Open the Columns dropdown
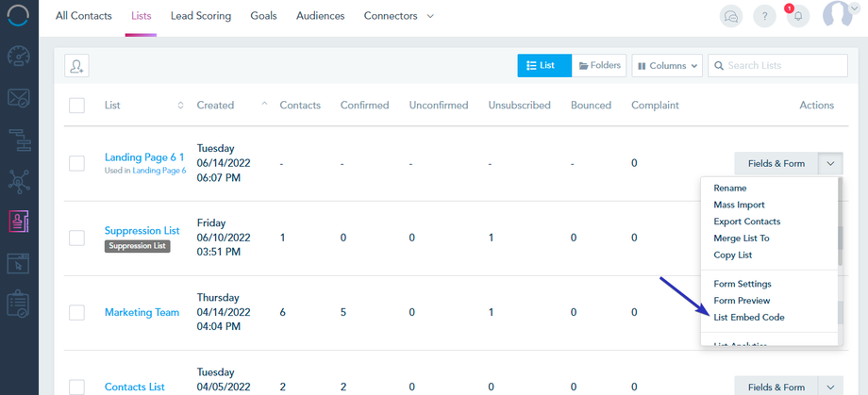The image size is (868, 395). (667, 66)
